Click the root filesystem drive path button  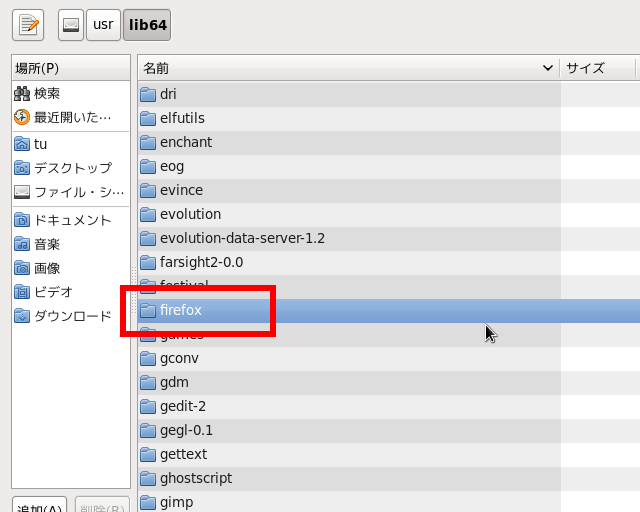click(x=71, y=25)
